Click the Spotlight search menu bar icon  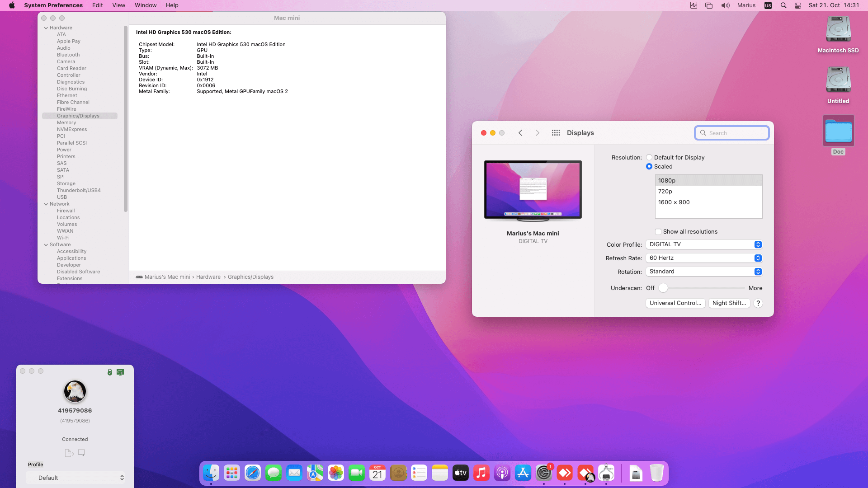[x=783, y=5]
